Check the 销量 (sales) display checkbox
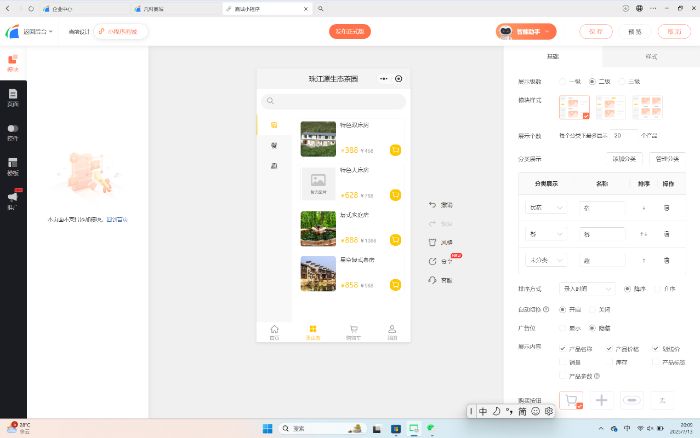 563,362
